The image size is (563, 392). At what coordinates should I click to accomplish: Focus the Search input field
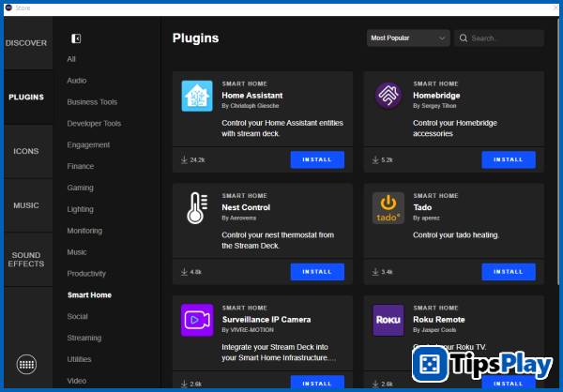coord(499,38)
